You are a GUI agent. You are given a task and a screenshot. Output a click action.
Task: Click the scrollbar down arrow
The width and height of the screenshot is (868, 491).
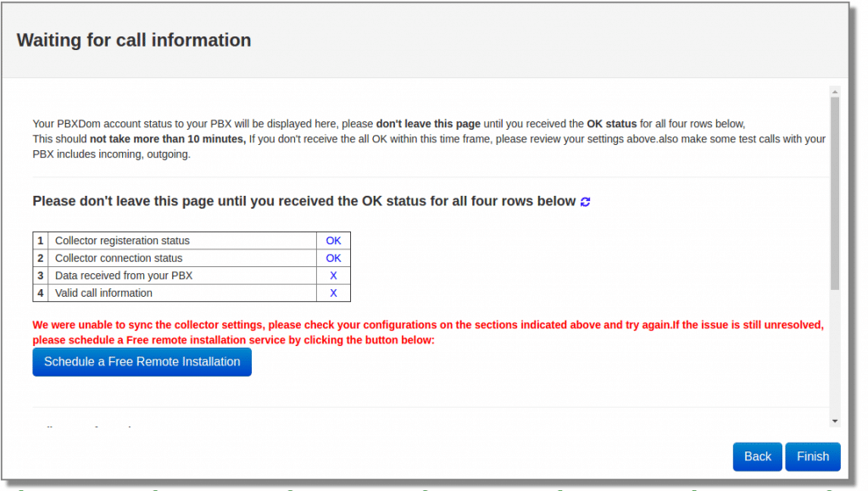pyautogui.click(x=833, y=421)
